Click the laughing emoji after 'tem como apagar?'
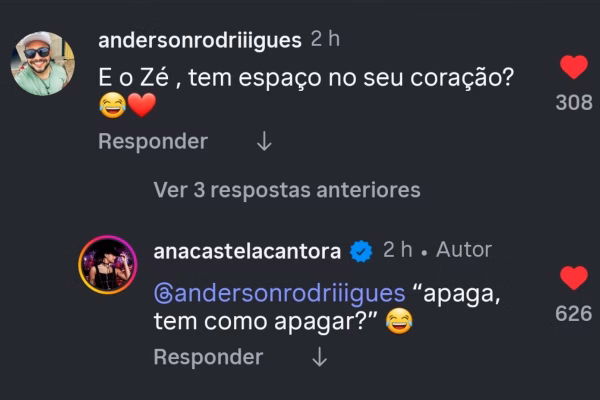 point(399,321)
